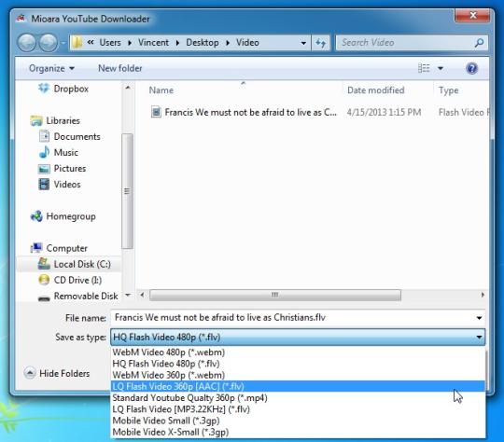
Task: Expand the Vincent breadcrumb arrow
Action: [x=177, y=43]
